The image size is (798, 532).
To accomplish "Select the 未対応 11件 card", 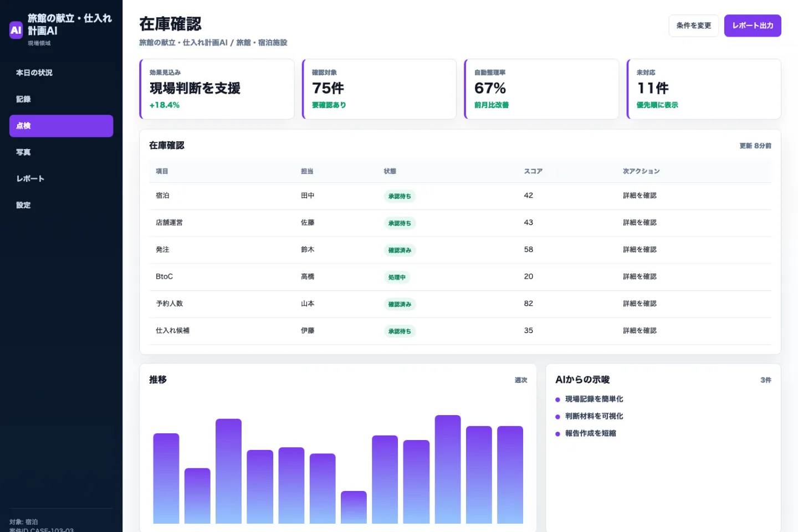I will click(x=704, y=89).
